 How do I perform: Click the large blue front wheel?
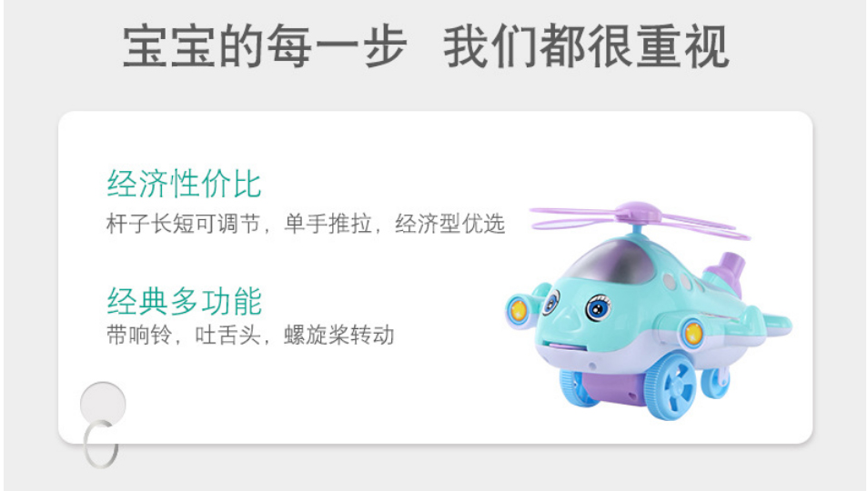point(672,385)
